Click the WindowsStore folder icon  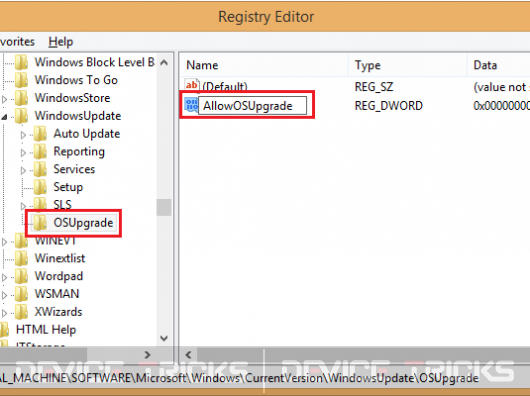(x=22, y=98)
